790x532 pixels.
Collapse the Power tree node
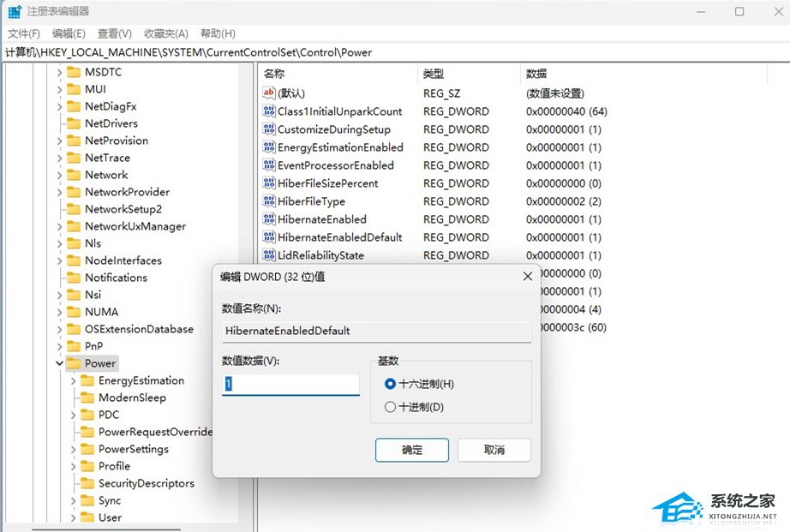pos(59,363)
